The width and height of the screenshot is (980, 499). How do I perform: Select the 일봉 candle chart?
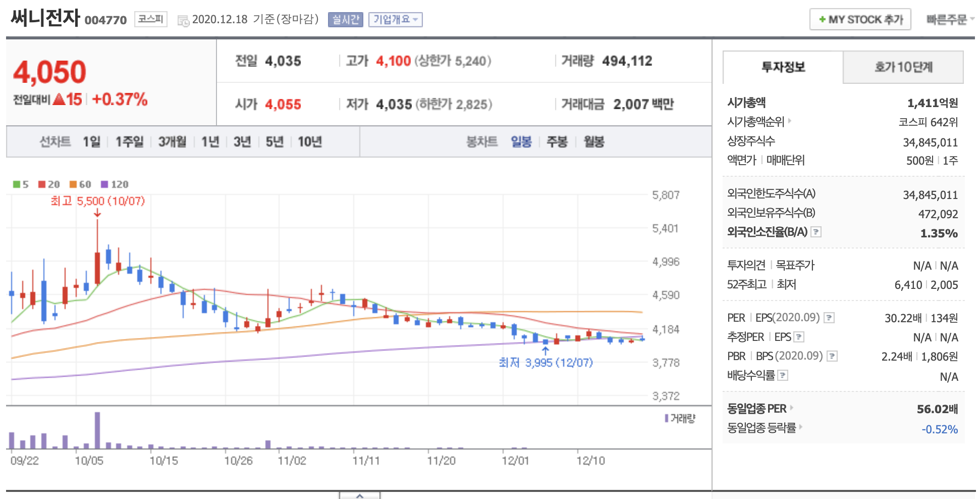(x=521, y=142)
